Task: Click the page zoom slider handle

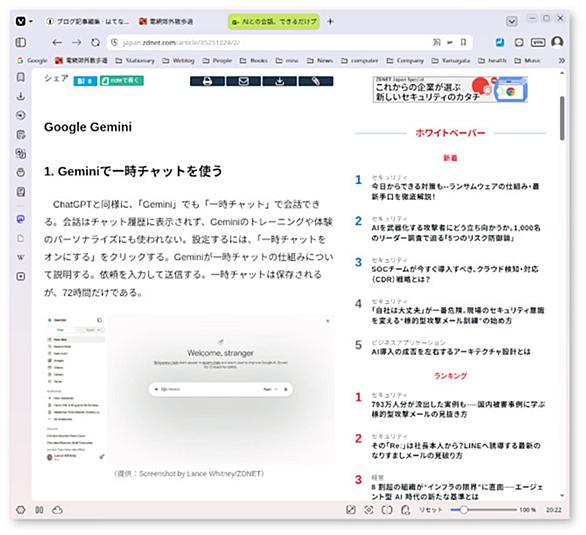Action: point(463,510)
